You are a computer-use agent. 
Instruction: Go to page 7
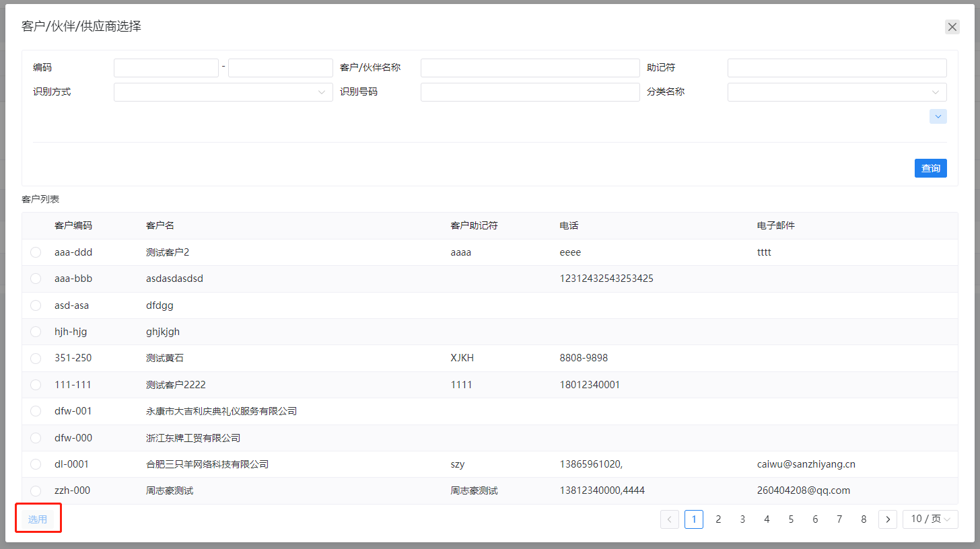[x=839, y=519]
